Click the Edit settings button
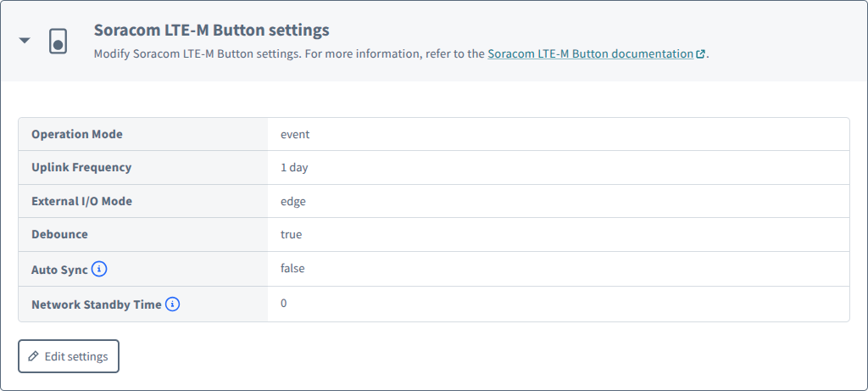868x391 pixels. point(69,356)
